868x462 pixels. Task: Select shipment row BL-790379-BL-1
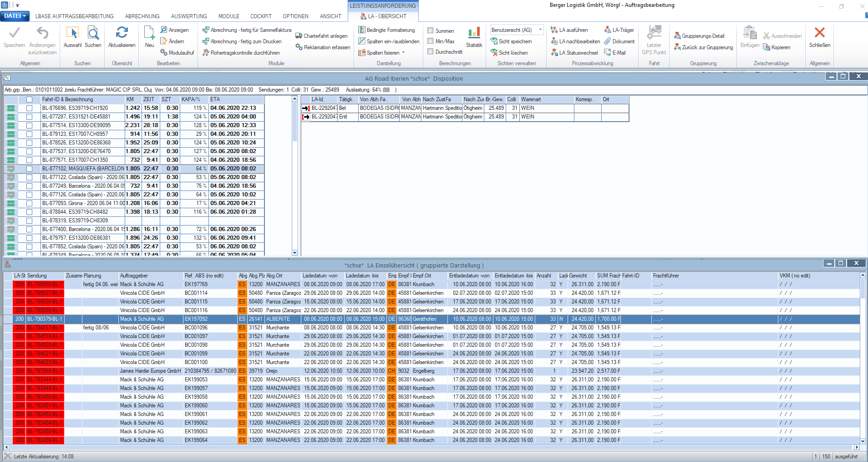431,319
